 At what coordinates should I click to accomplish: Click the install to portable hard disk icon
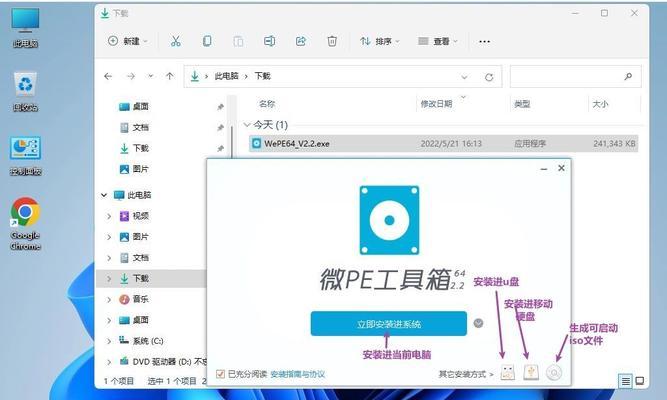pyautogui.click(x=531, y=373)
